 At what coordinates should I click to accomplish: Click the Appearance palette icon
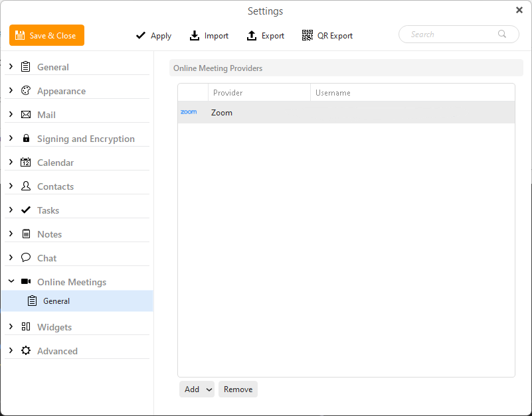pos(26,90)
